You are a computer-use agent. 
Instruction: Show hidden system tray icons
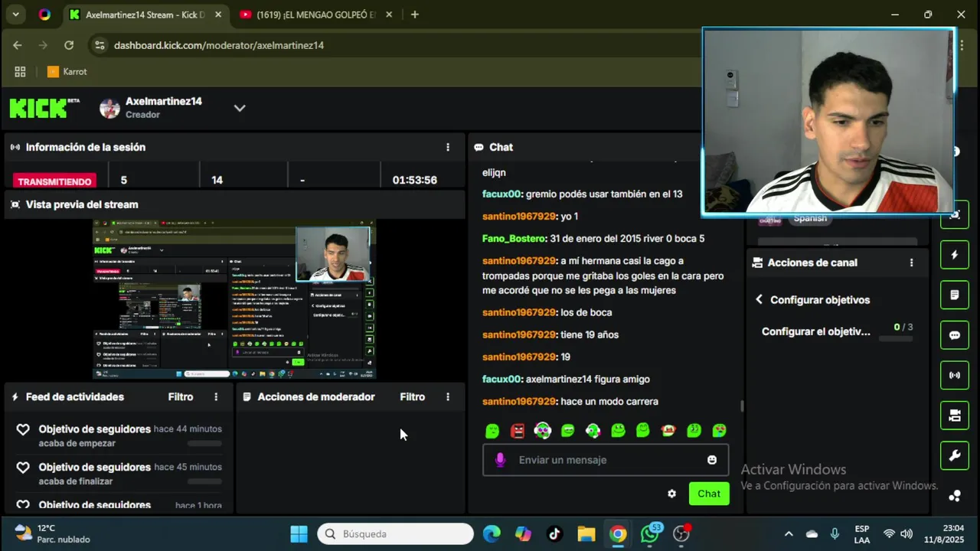pyautogui.click(x=789, y=533)
